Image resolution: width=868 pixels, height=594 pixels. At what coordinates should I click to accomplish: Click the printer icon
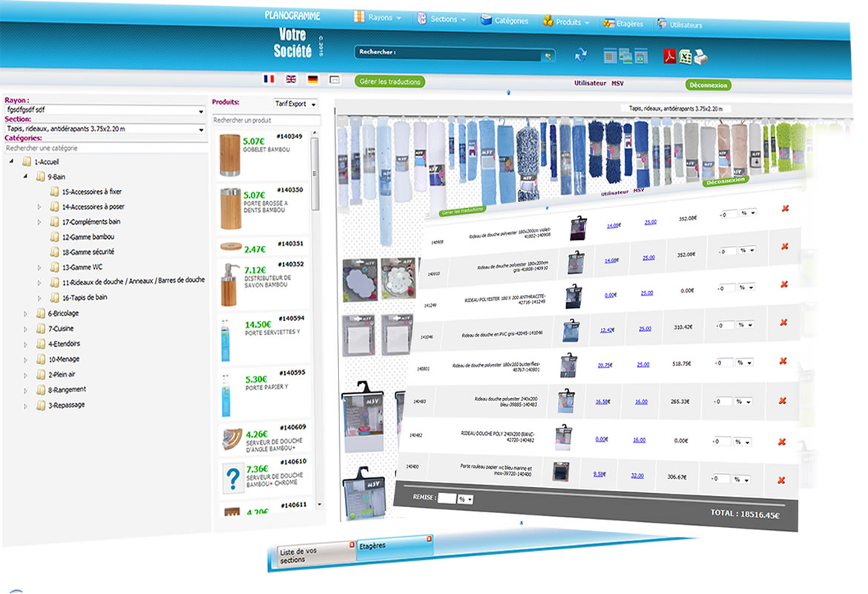click(x=701, y=56)
